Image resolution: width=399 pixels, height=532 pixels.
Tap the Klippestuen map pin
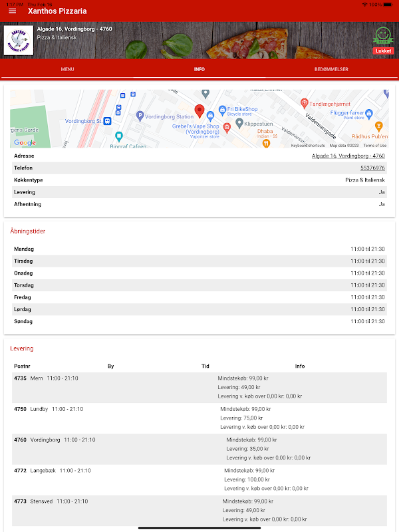(239, 122)
